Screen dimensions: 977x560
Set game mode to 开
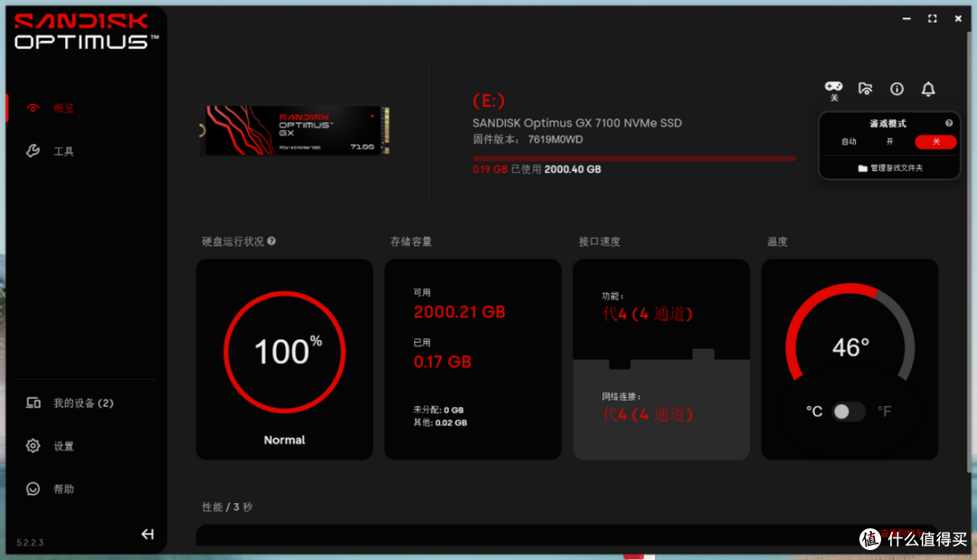point(890,142)
